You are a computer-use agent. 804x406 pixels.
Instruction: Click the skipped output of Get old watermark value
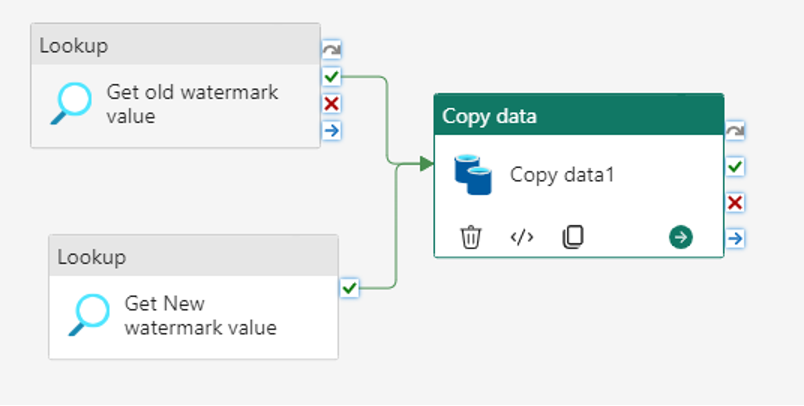(332, 50)
